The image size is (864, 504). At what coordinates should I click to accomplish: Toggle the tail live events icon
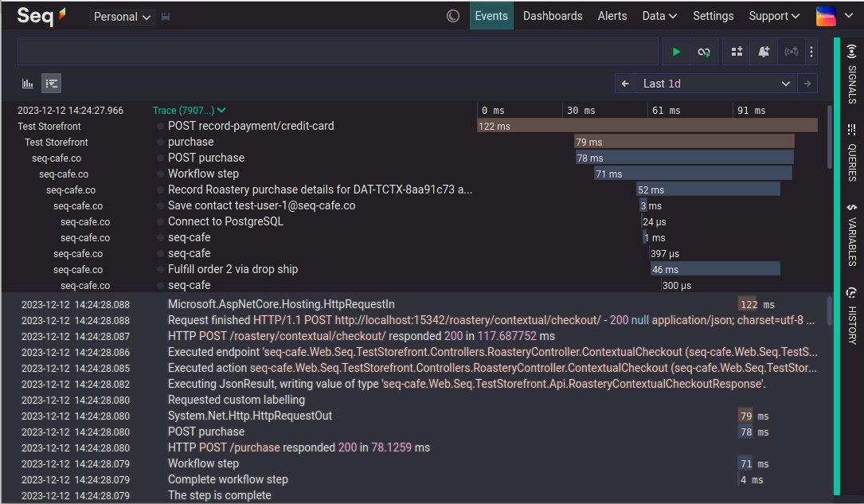click(792, 52)
